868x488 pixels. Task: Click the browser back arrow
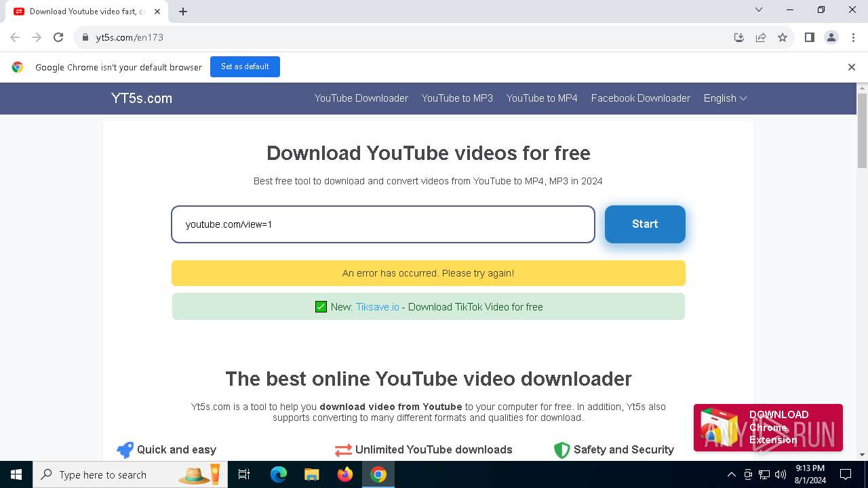tap(15, 37)
